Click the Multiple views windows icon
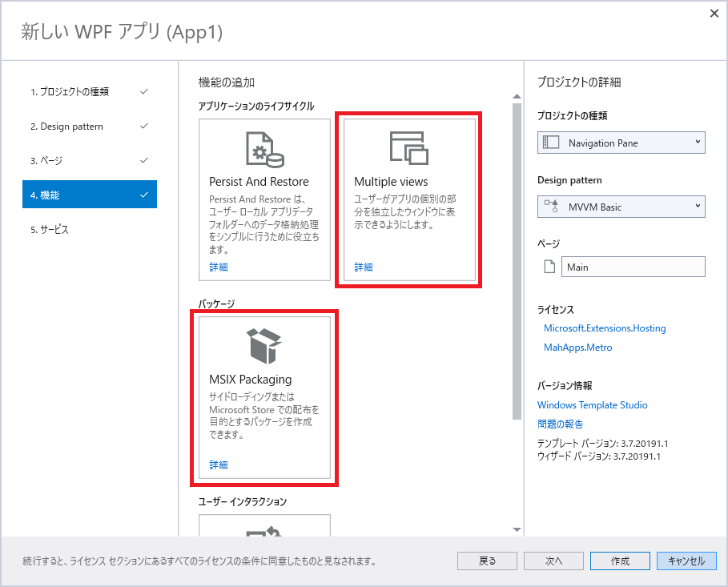The width and height of the screenshot is (728, 587). tap(409, 148)
